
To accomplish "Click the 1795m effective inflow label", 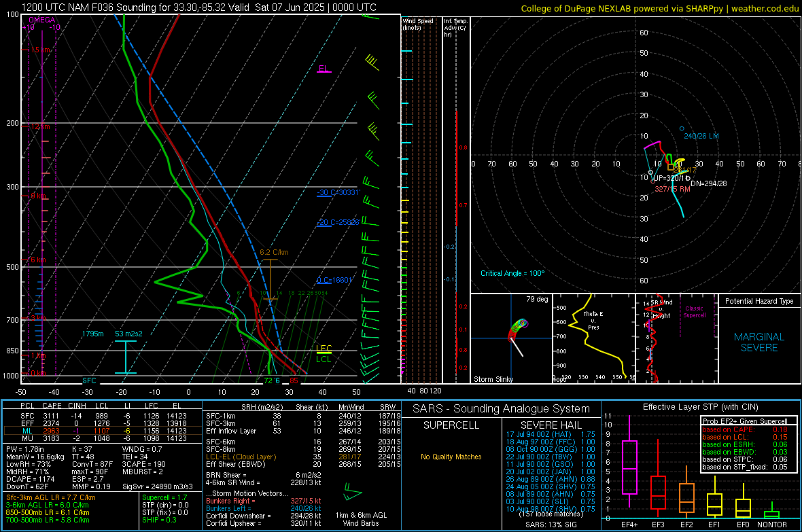I will click(92, 334).
